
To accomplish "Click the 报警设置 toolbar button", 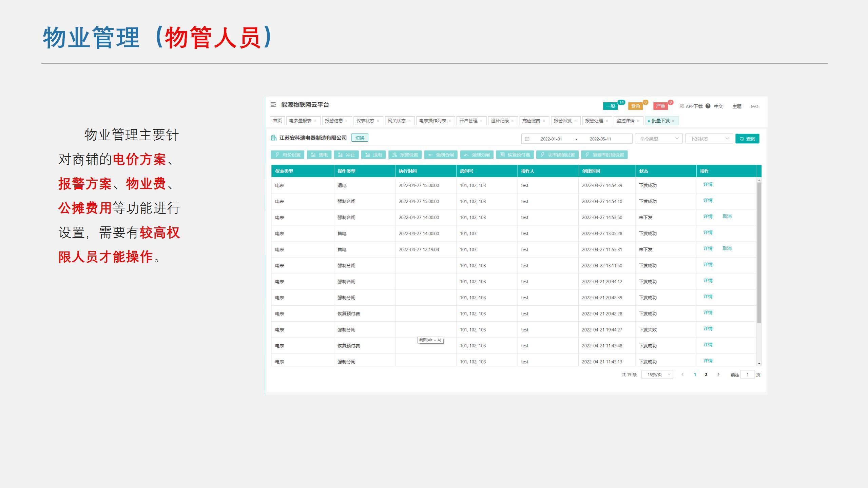I will point(405,155).
